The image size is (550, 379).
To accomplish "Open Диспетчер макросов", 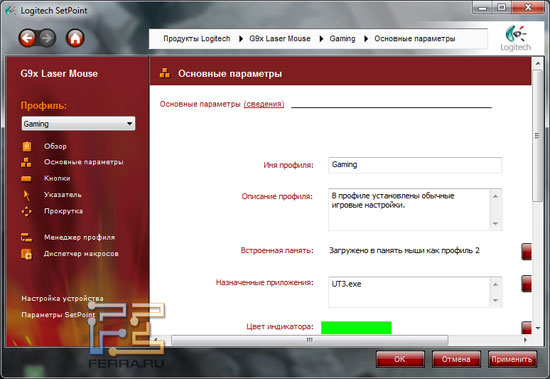I will point(81,254).
